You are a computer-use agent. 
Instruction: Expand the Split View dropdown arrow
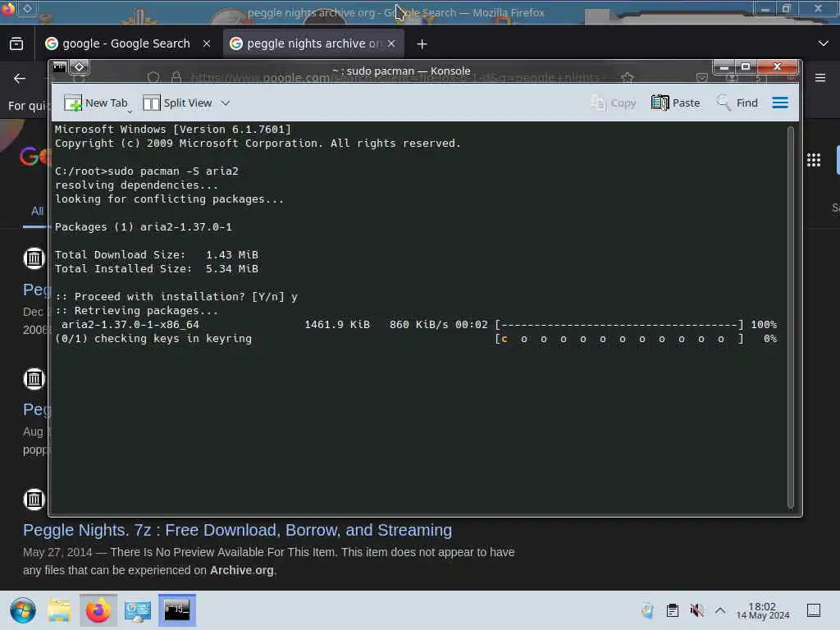pyautogui.click(x=226, y=103)
